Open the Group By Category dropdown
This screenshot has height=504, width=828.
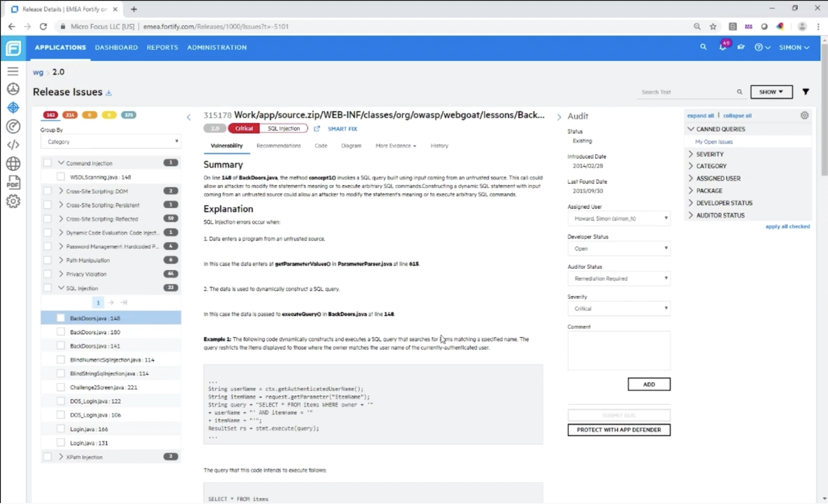coord(111,141)
